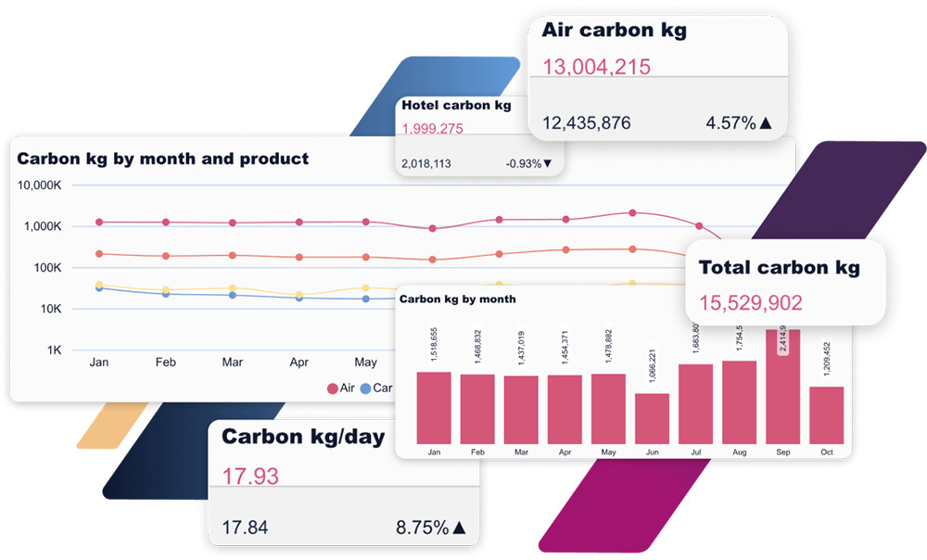Select the Jun bar in the bar chart
This screenshot has width=927, height=560.
[652, 418]
